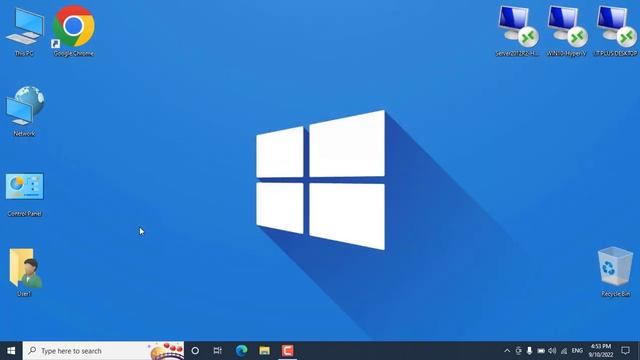Screen dimensions: 640x360
Task: Select the IT PLUS DESKTOP remote shortcut
Action: click(x=616, y=31)
